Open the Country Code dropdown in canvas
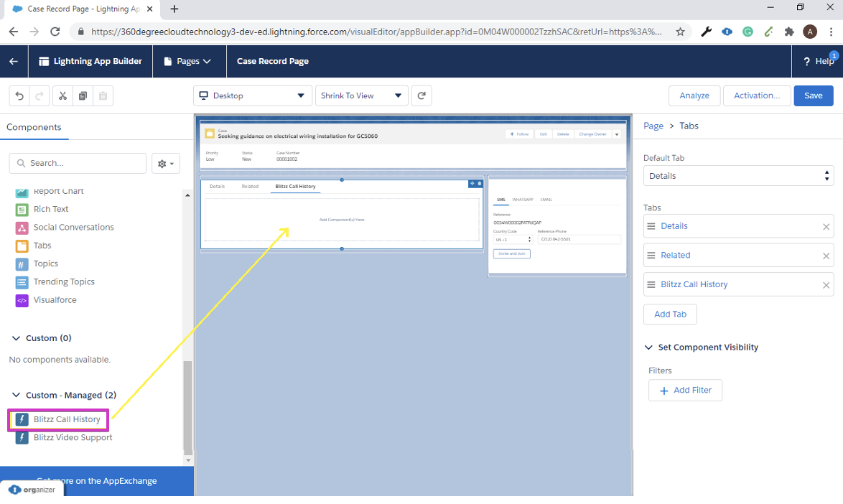The height and width of the screenshot is (504, 843). point(513,240)
